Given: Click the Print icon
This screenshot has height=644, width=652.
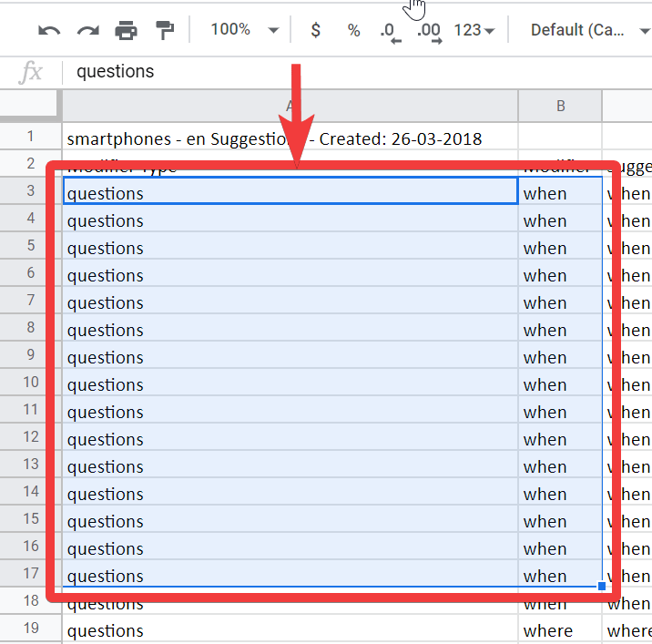Looking at the screenshot, I should tap(126, 30).
